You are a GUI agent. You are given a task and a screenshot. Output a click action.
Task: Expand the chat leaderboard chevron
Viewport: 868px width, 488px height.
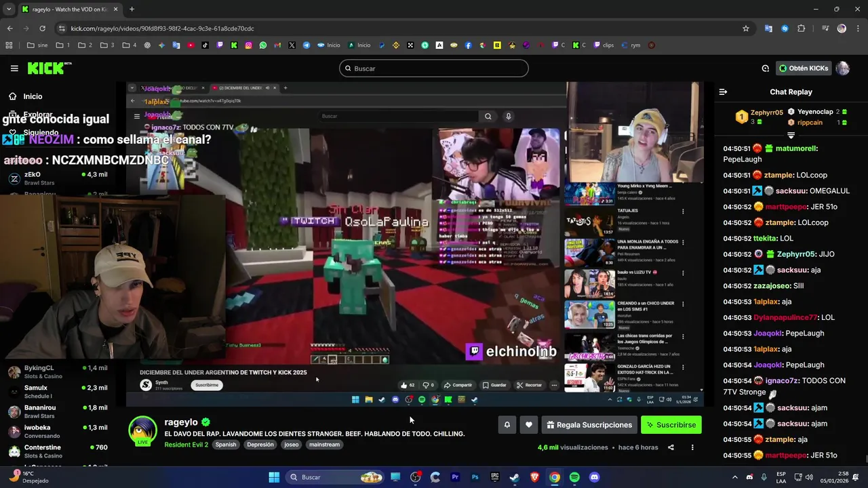pos(791,136)
